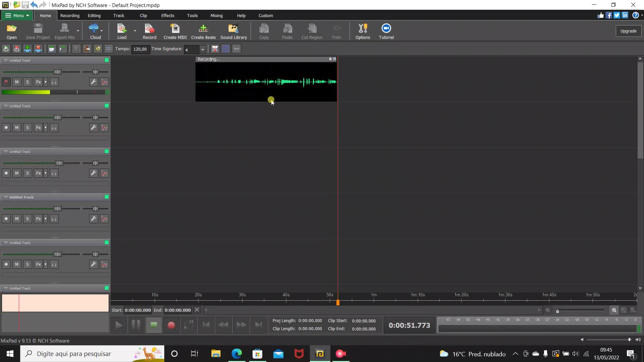This screenshot has height=362, width=644.
Task: Click the metronome icon in the secondary toolbar
Action: [76, 49]
